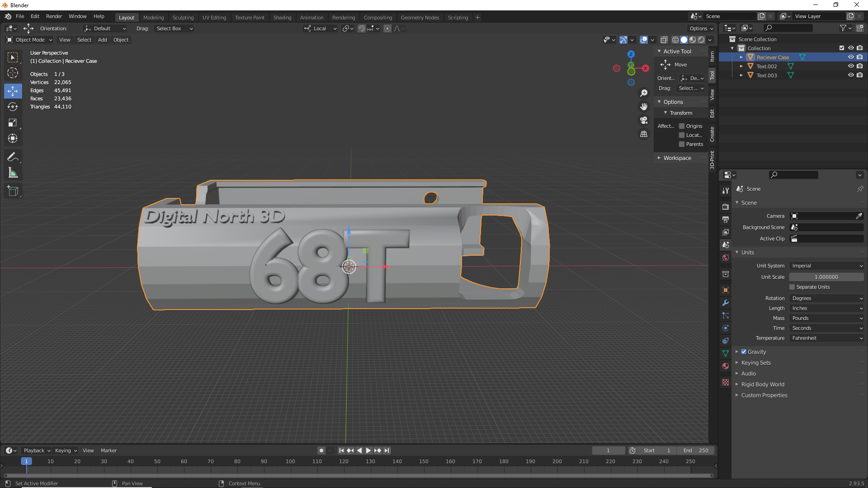The width and height of the screenshot is (868, 488).
Task: Click the Unit Scale value field
Action: click(x=826, y=277)
